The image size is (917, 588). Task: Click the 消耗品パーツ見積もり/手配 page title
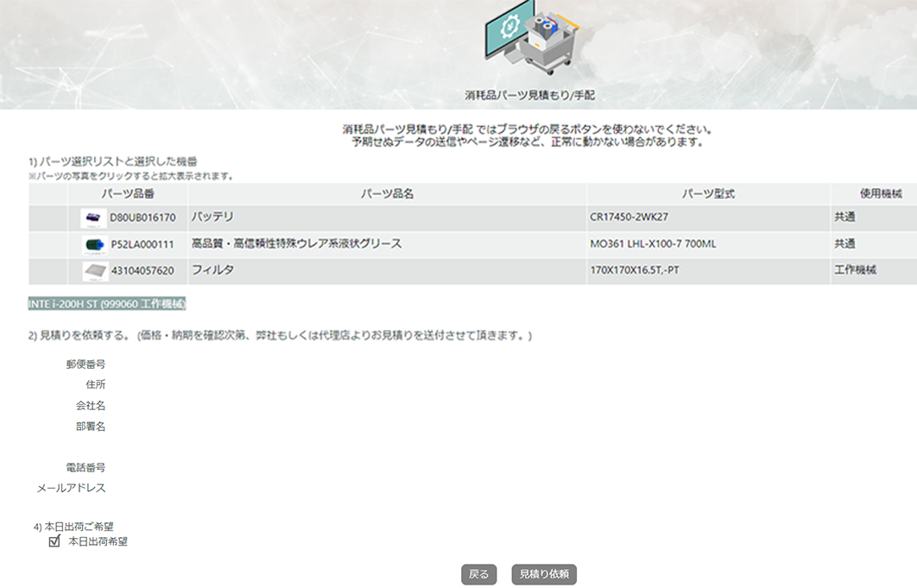pos(529,95)
